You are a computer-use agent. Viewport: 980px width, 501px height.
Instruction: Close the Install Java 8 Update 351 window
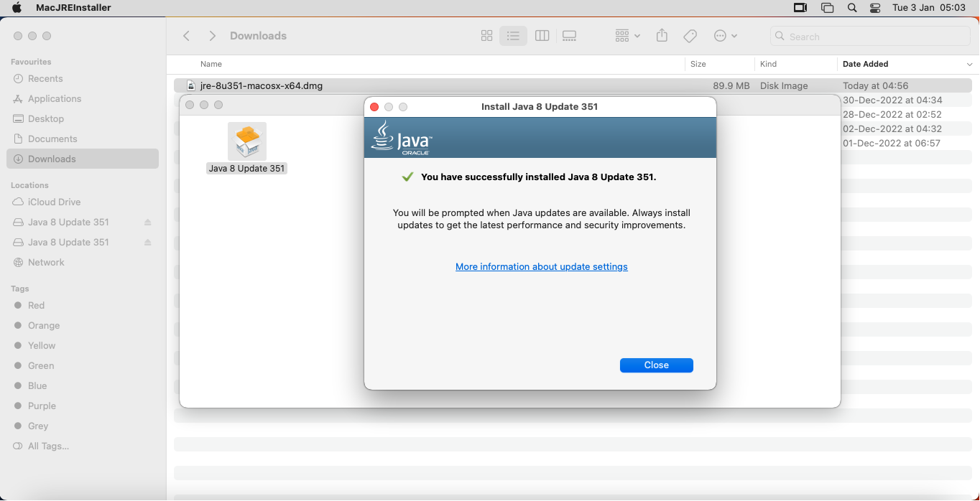374,107
